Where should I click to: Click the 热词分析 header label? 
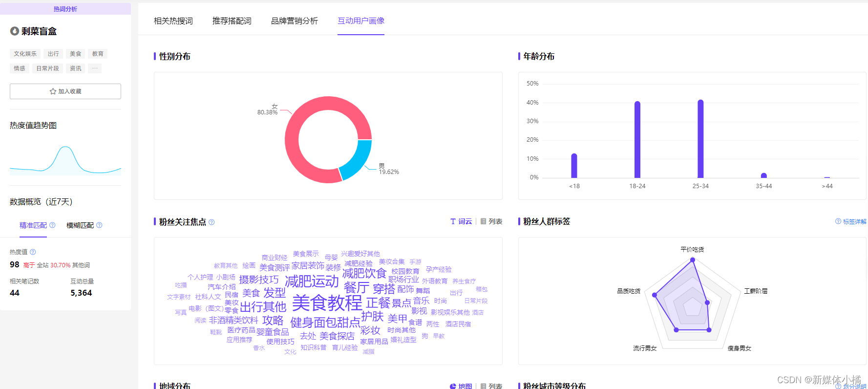[x=65, y=9]
